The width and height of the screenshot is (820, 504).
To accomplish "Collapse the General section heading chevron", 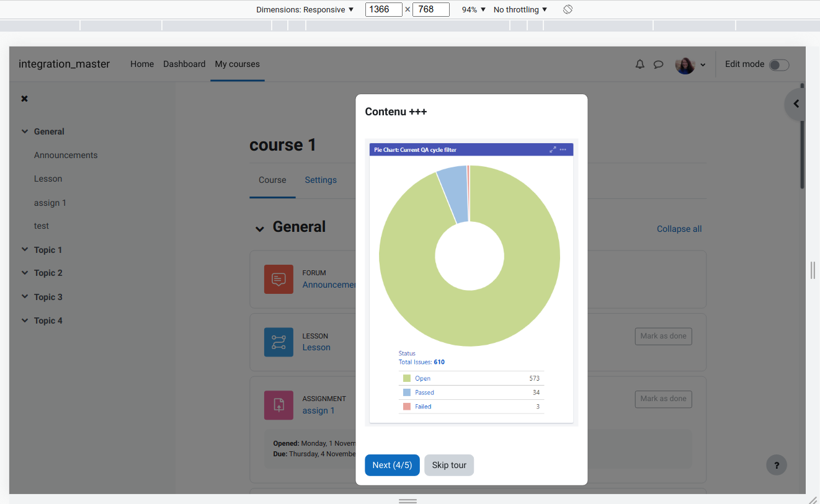I will (259, 229).
